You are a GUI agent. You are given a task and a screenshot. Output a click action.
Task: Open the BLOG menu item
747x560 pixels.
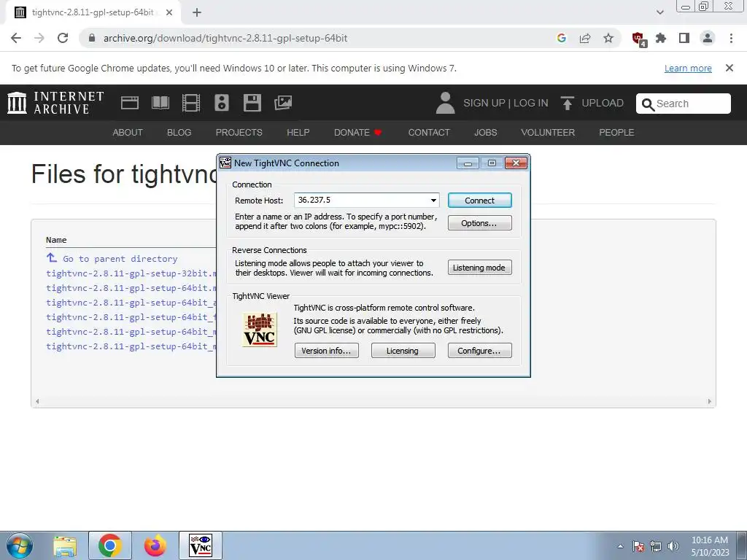[x=179, y=133]
